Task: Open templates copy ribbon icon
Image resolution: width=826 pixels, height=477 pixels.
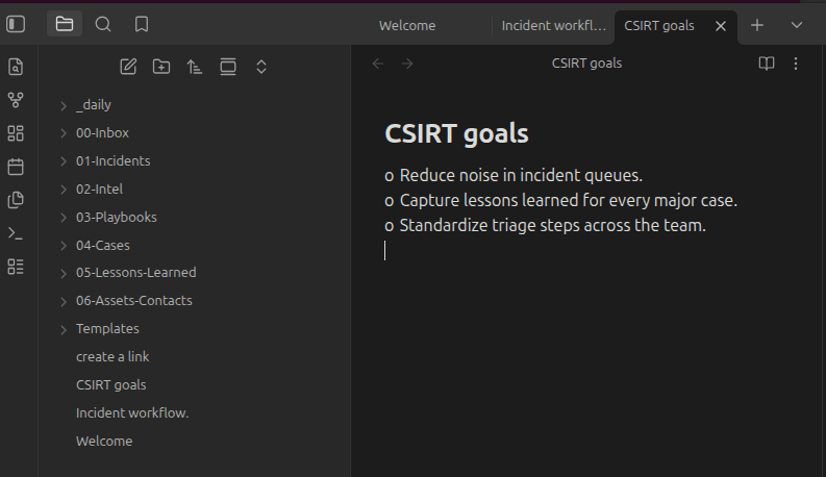Action: click(16, 200)
